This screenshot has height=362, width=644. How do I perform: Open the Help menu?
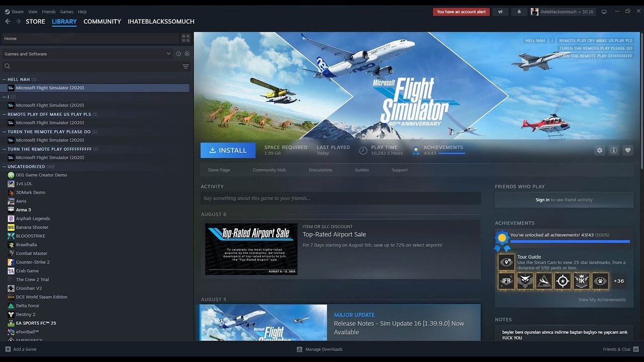[83, 12]
